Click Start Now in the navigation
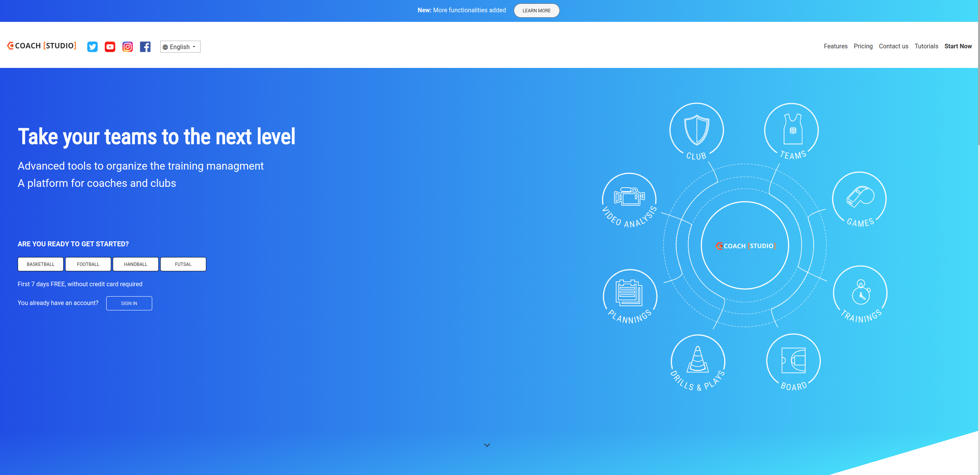The height and width of the screenshot is (475, 980). click(x=958, y=46)
